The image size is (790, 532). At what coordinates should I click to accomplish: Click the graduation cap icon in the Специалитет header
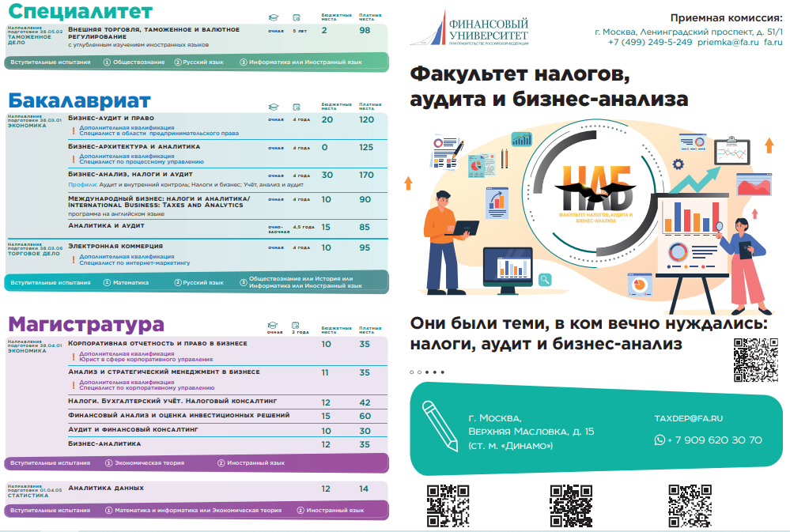[273, 17]
